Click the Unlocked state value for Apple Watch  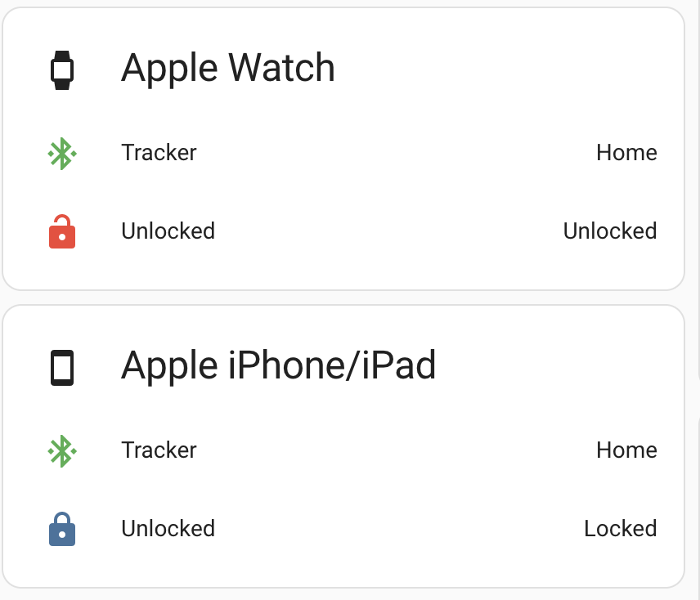click(610, 231)
